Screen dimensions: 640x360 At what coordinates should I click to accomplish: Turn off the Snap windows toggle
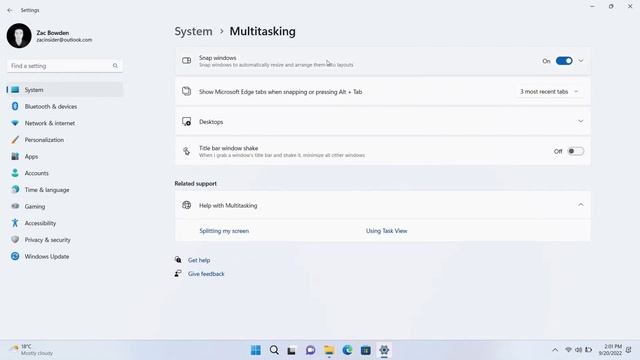coord(564,61)
